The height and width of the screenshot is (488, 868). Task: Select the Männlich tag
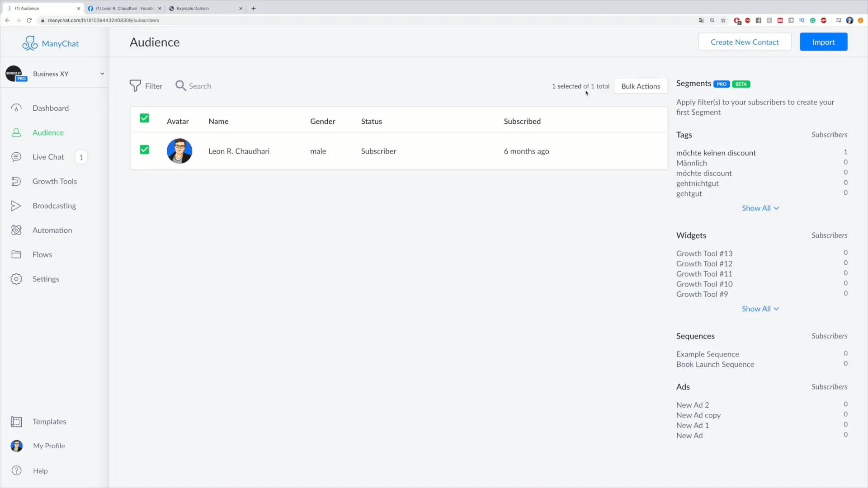point(691,163)
